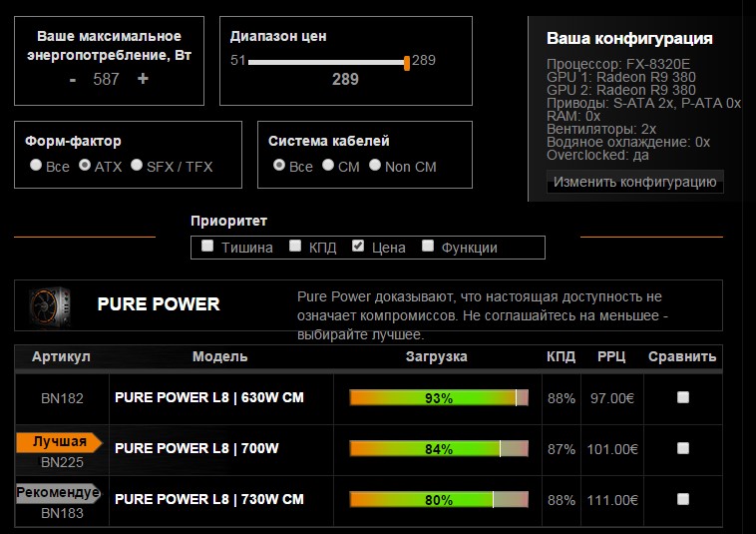Click 'Процессор: FX-8320E' configuration line

click(618, 64)
